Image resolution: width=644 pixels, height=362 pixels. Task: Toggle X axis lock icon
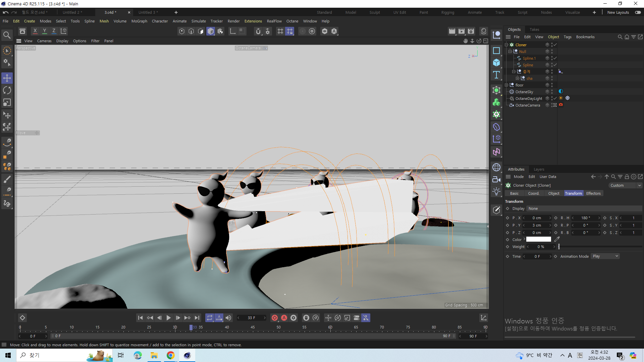(35, 31)
